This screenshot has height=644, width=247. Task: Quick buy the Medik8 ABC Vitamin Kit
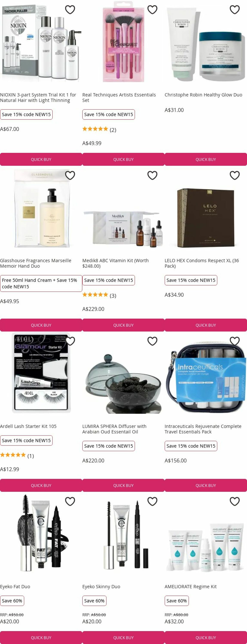[x=123, y=325]
